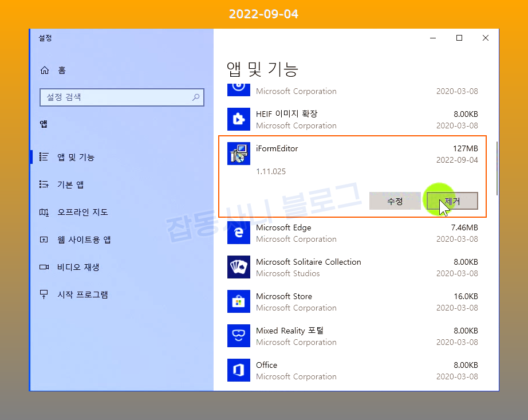528x420 pixels.
Task: Click the magnifier icon in settings search
Action: coord(196,97)
